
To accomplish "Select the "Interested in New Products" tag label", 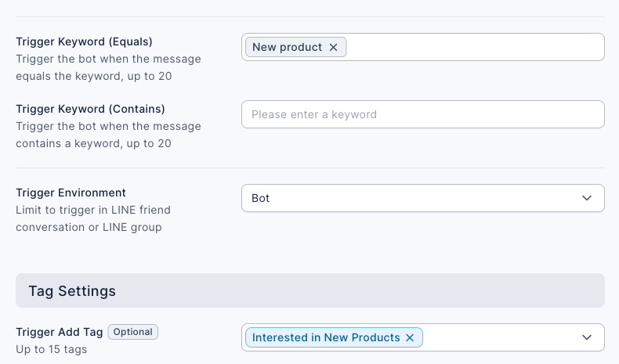I will click(326, 337).
